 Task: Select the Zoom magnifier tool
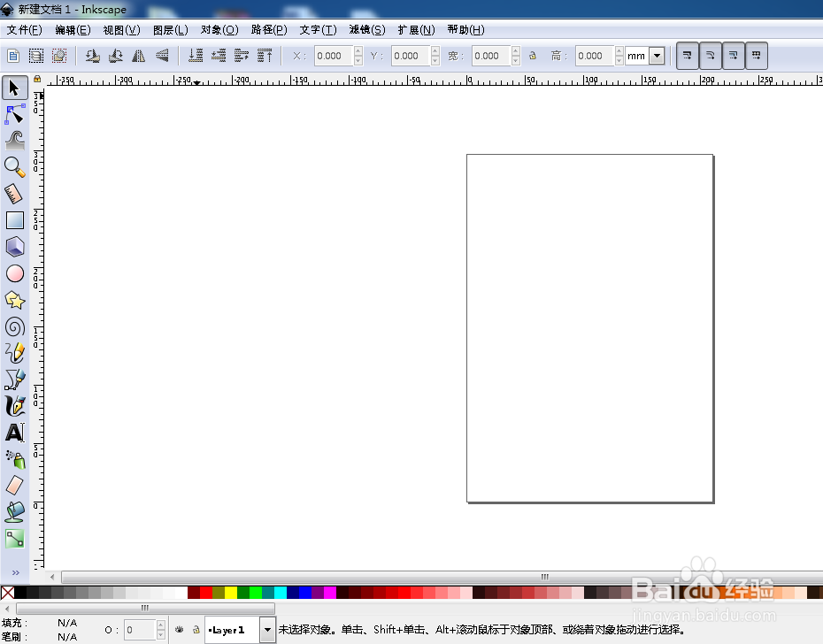[x=15, y=167]
